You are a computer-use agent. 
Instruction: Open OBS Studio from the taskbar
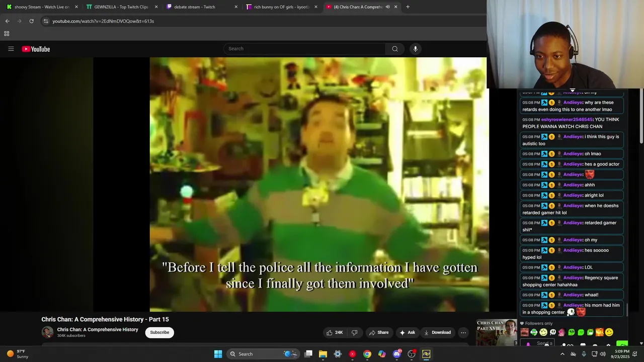(x=412, y=354)
